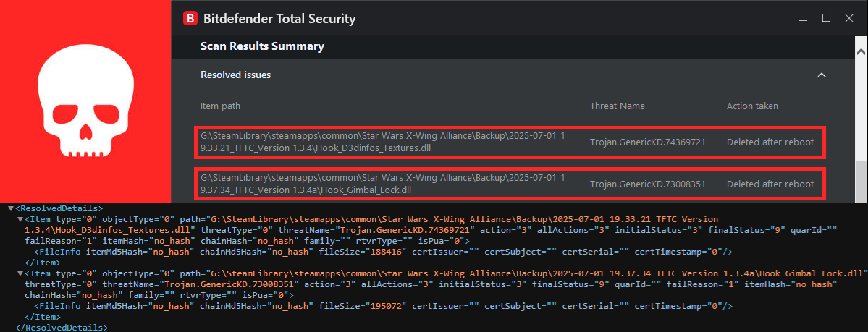Click threat name Trojan.GenericKD.74369721 in results table
Viewport: 868px width, 332px height.
click(648, 142)
